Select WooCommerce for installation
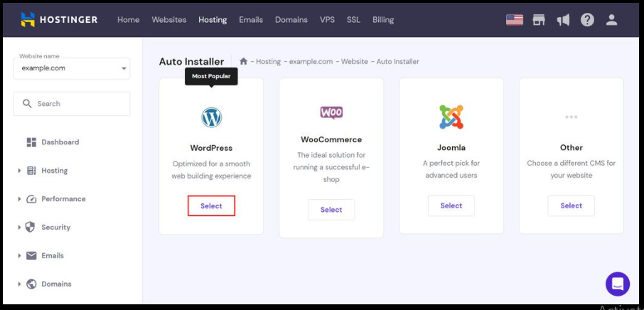The height and width of the screenshot is (310, 644). tap(331, 210)
